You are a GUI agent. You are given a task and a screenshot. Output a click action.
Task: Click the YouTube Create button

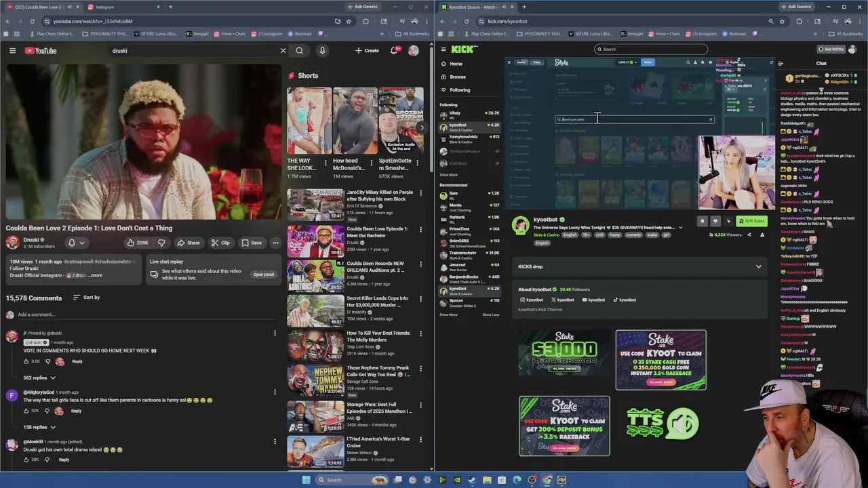(x=367, y=51)
